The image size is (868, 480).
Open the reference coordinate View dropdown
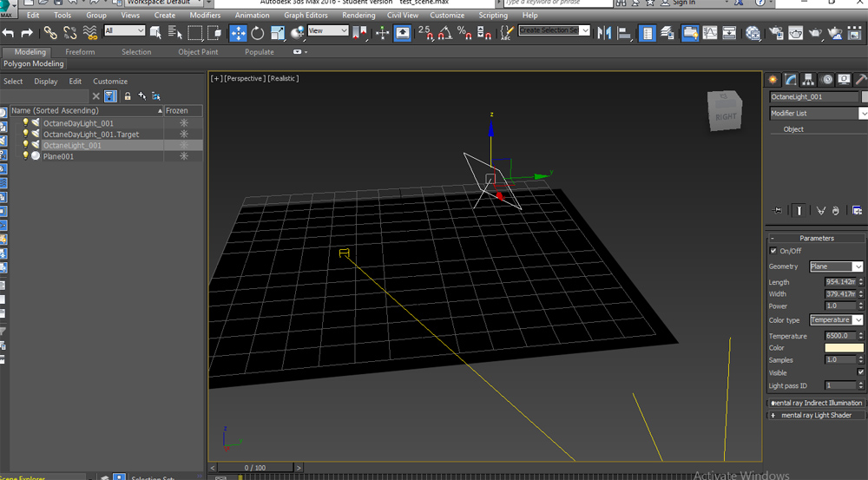328,30
